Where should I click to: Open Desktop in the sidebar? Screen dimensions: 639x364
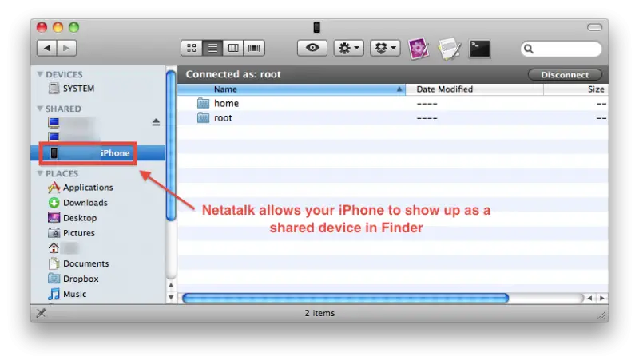pos(73,218)
